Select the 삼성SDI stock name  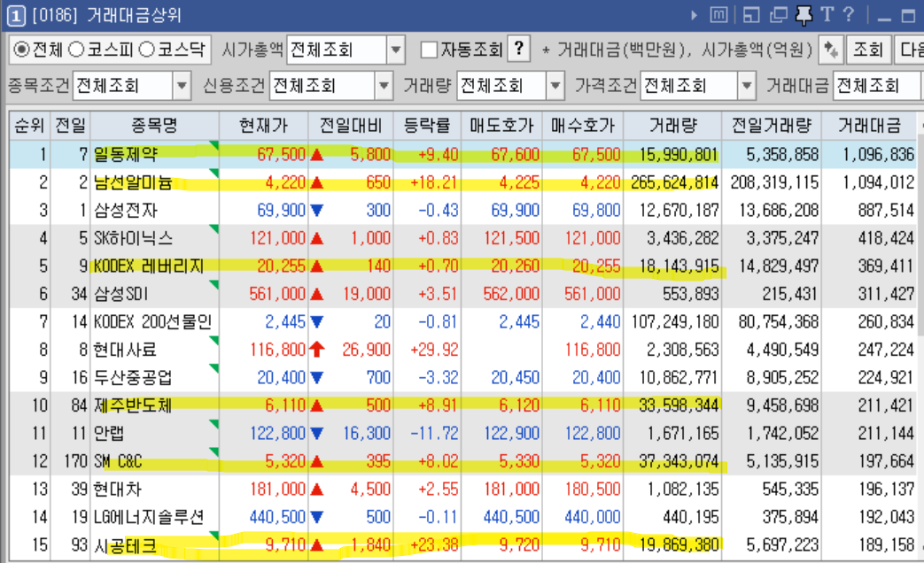120,294
